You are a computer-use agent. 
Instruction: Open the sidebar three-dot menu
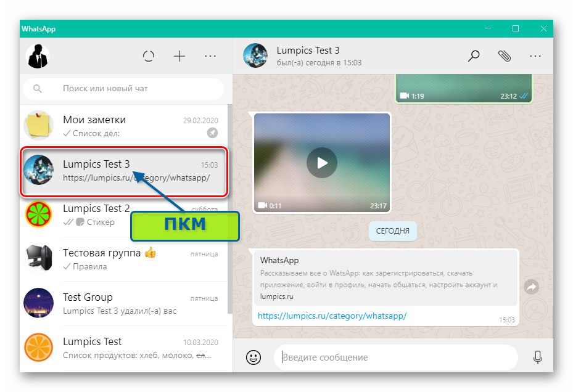click(x=210, y=56)
